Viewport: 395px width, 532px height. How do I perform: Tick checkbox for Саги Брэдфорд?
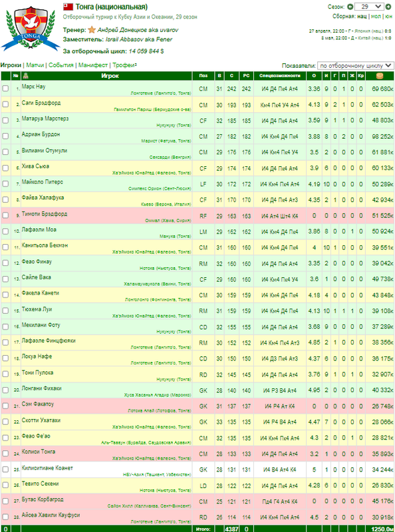[x=5, y=104]
